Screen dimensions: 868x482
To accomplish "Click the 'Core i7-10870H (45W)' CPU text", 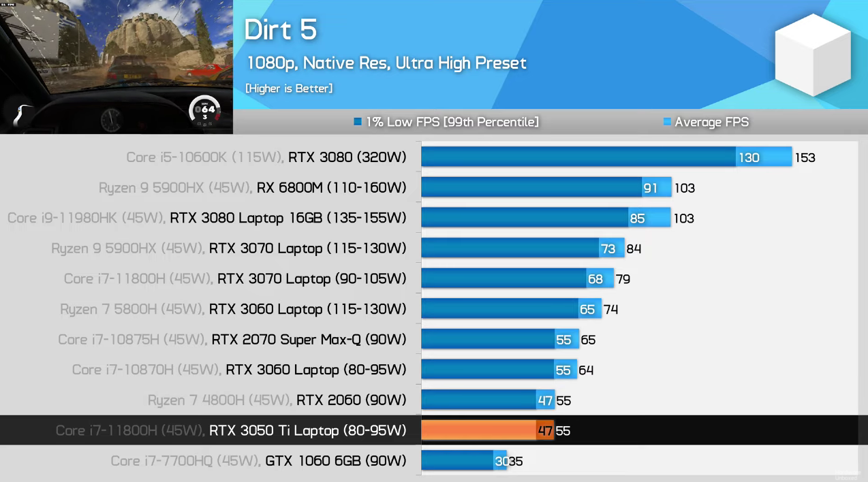I will point(146,370).
